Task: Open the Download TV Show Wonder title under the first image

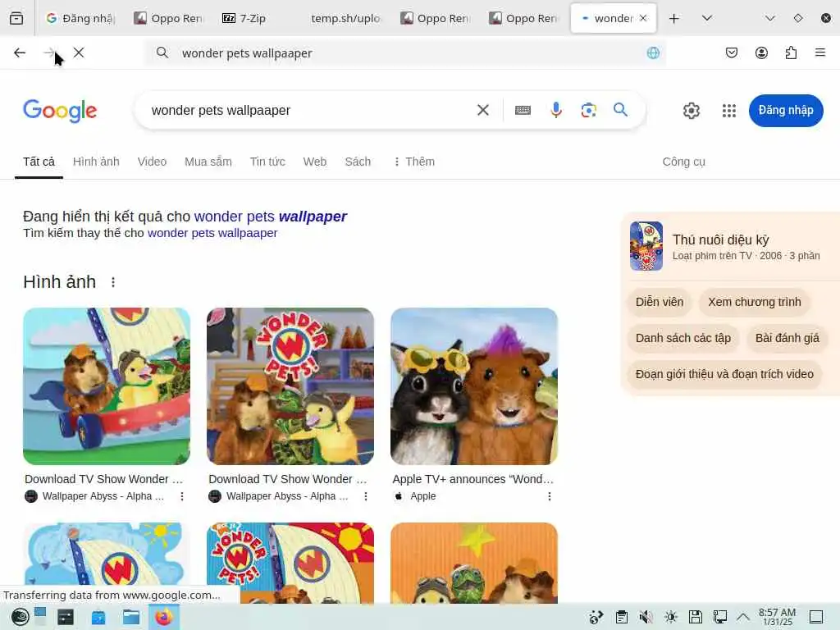Action: point(104,479)
